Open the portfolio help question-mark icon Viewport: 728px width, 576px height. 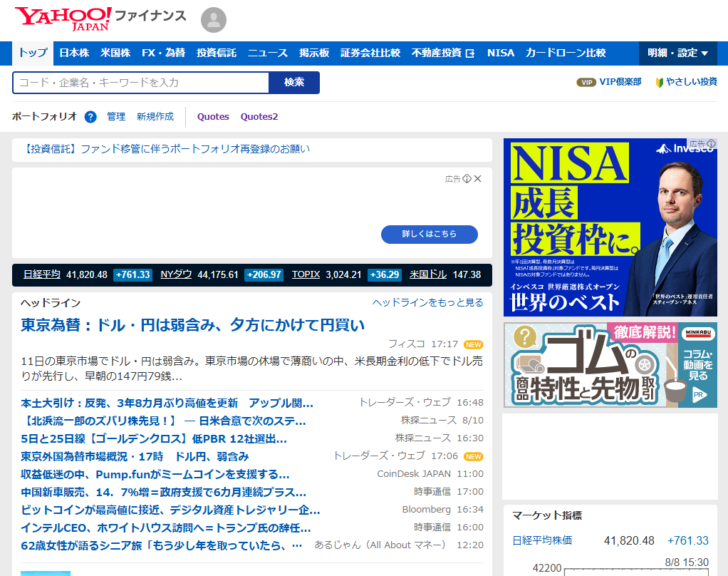pyautogui.click(x=90, y=117)
